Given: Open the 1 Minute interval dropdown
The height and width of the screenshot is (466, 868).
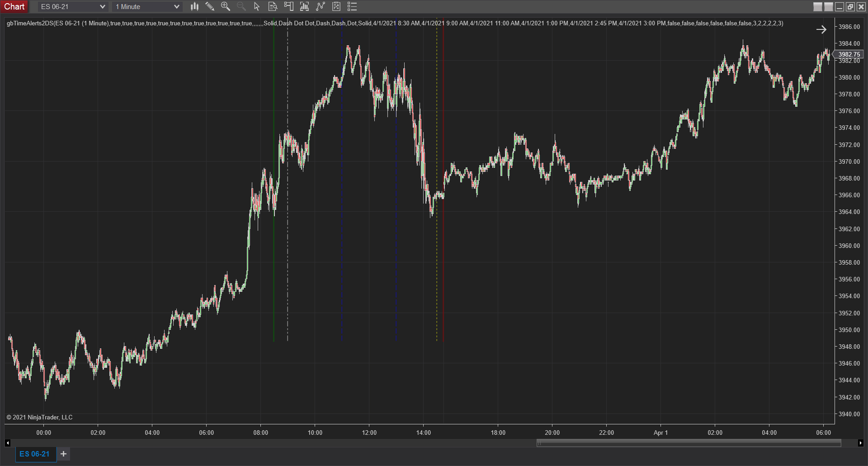Looking at the screenshot, I should point(147,7).
